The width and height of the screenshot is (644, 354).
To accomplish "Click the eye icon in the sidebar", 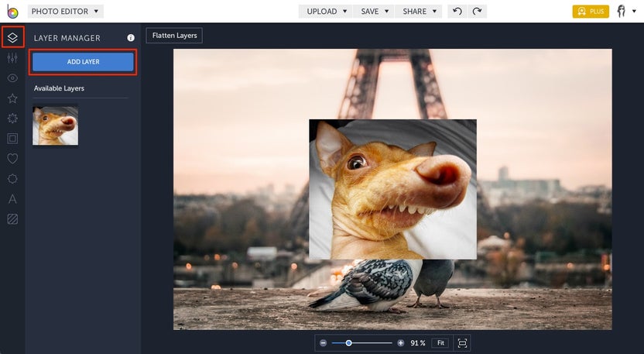I will pos(12,78).
